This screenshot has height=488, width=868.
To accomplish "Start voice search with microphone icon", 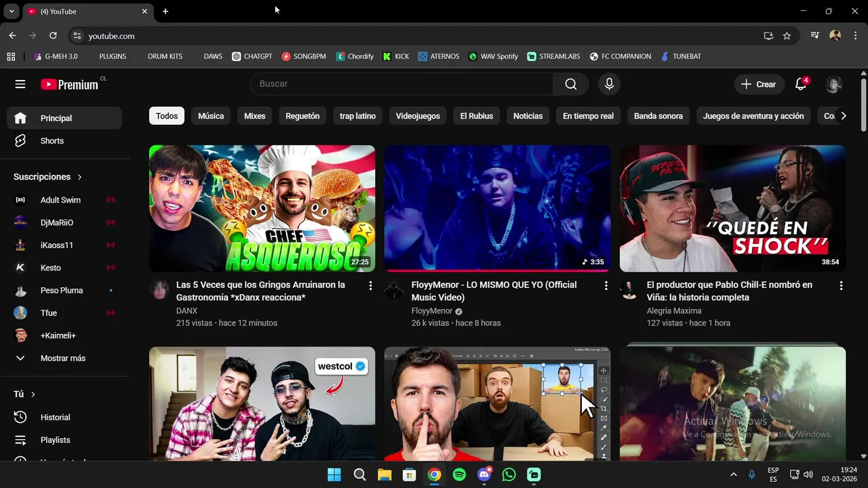I will [609, 84].
